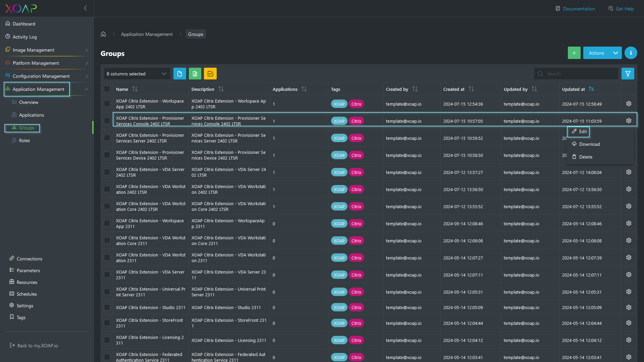Sort by Updated by column arrows

[x=534, y=89]
